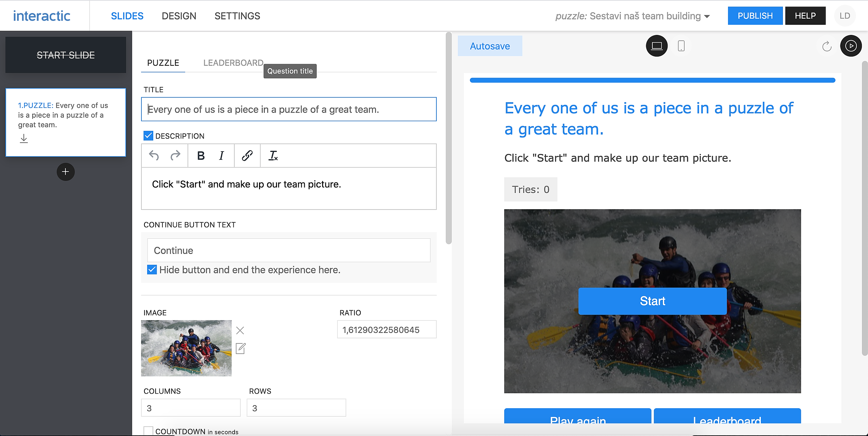The width and height of the screenshot is (868, 436).
Task: Open the project name dropdown arrow
Action: (707, 16)
